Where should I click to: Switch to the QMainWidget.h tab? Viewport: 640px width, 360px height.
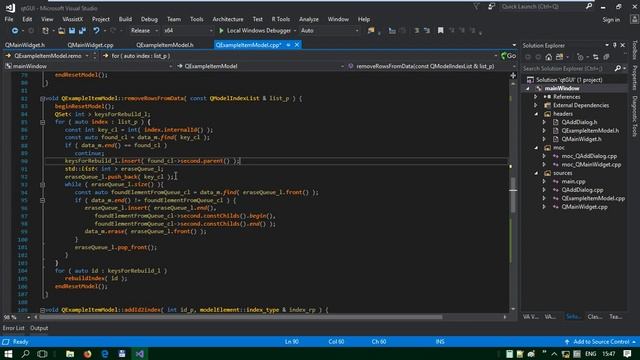25,45
